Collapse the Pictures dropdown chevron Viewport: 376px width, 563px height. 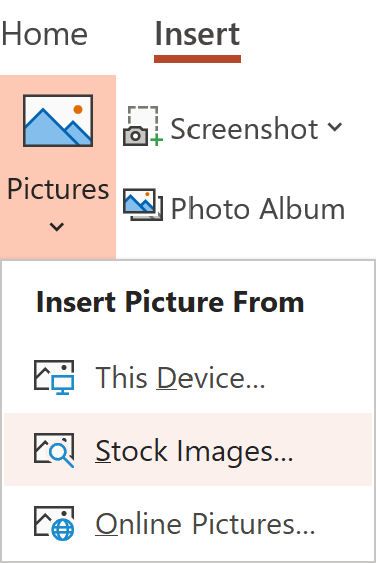[x=57, y=227]
